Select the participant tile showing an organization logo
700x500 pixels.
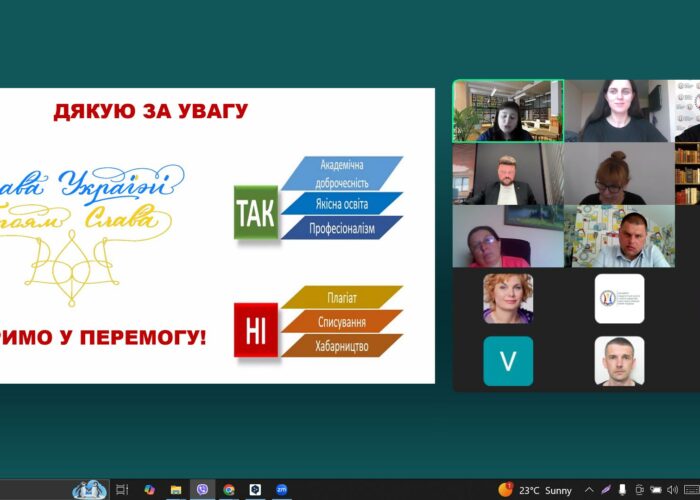(x=619, y=299)
